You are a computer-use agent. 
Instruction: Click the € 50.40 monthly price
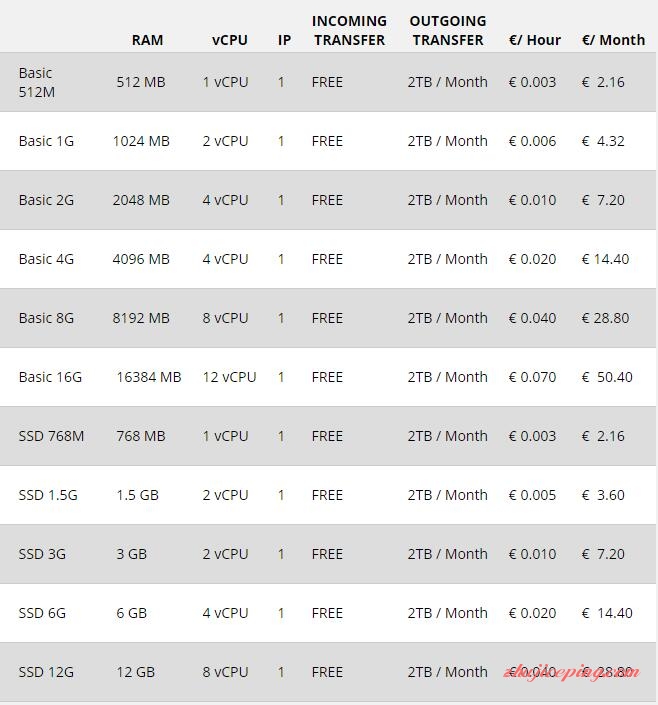[x=607, y=377]
